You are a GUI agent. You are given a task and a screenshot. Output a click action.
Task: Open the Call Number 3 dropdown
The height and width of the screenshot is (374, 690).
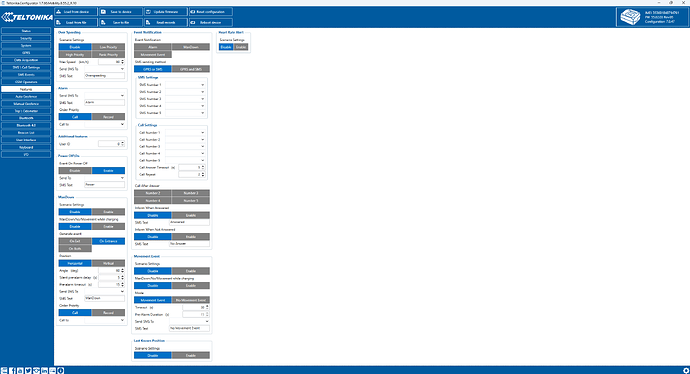(x=185, y=147)
